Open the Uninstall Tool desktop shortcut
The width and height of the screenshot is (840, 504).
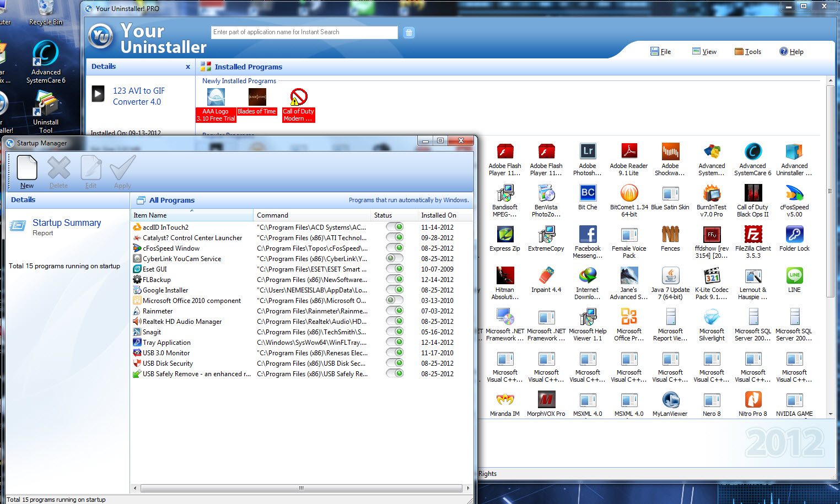click(46, 112)
